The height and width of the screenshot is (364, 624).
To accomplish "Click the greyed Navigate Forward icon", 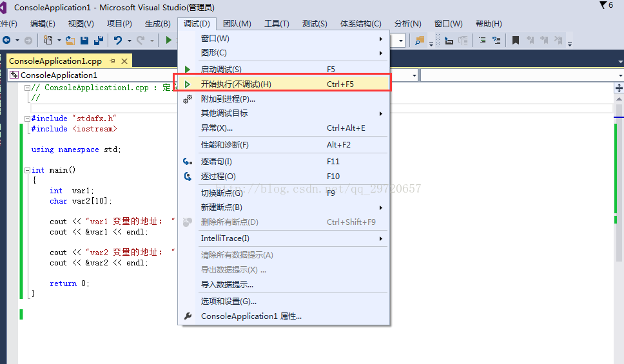I will (28, 40).
